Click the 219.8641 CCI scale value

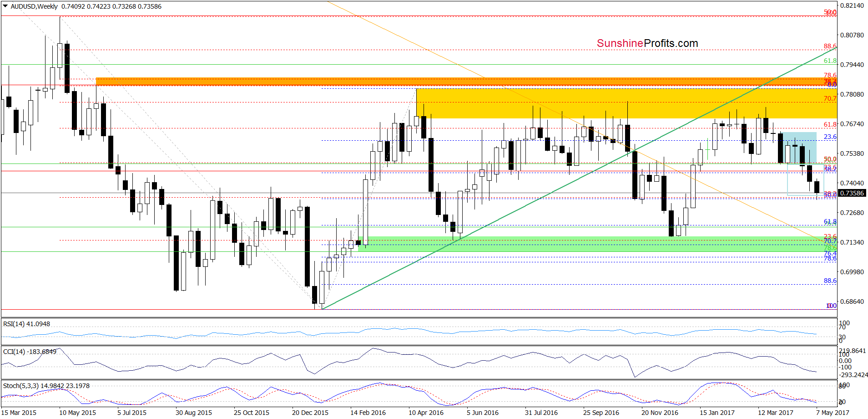coord(853,351)
